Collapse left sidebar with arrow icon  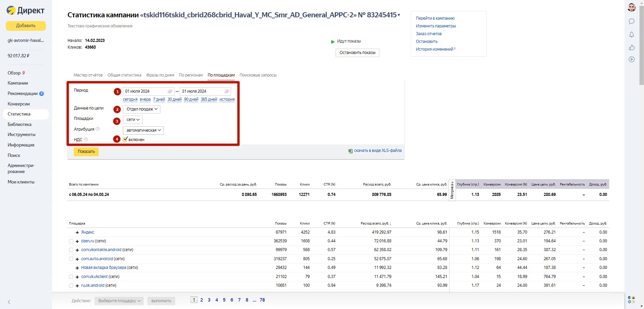tap(9, 302)
